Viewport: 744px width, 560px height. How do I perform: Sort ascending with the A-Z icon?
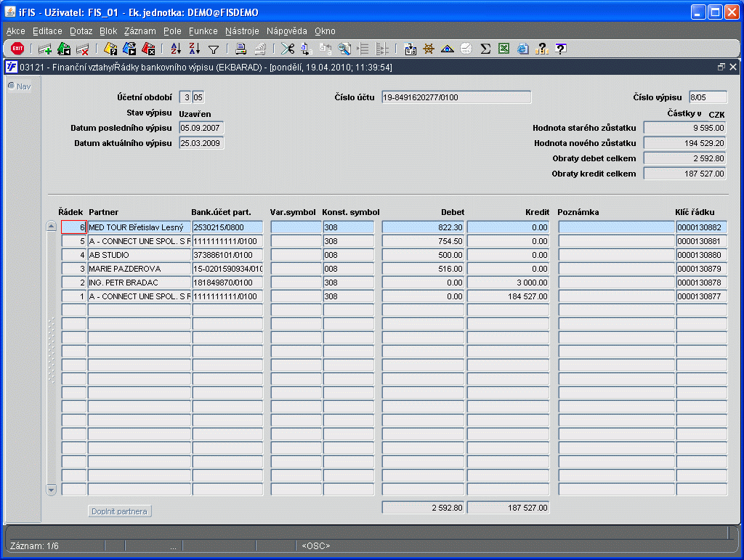[176, 49]
